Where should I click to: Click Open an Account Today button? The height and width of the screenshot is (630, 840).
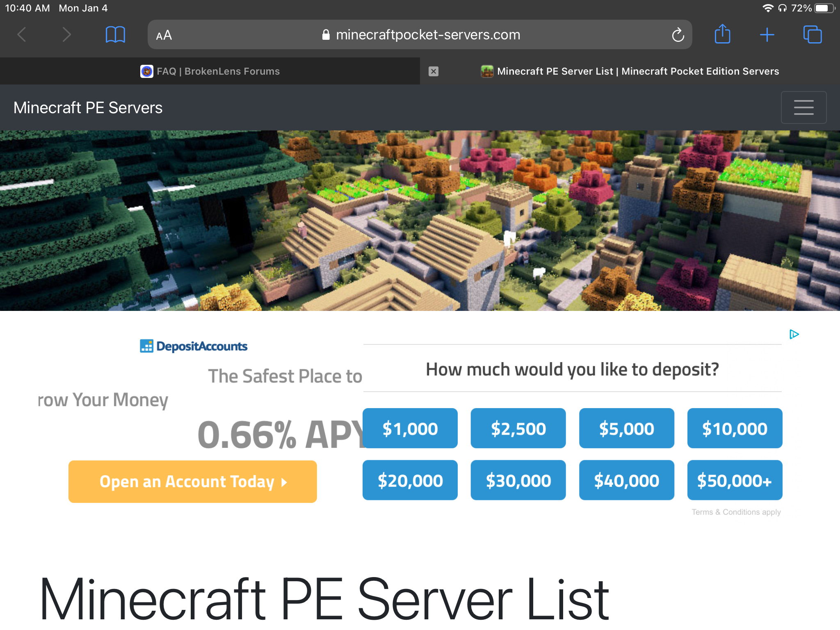(x=193, y=482)
